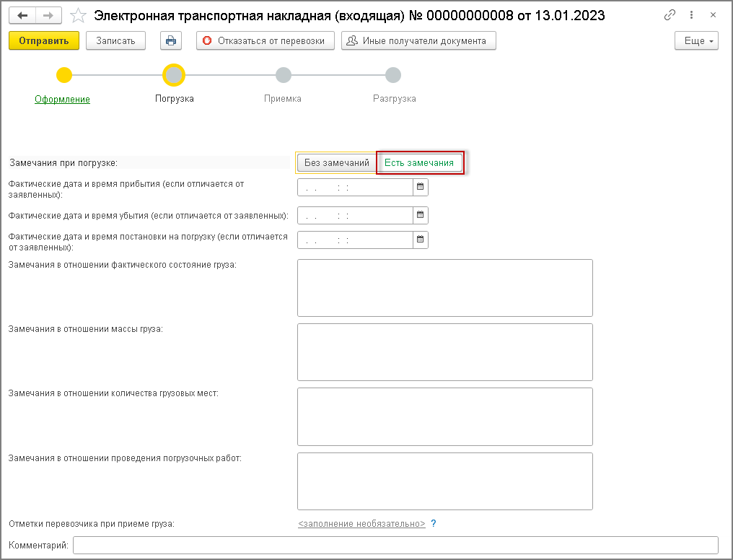Screen dimensions: 733x560
Task: Open calendar for loading placement date
Action: pyautogui.click(x=421, y=240)
